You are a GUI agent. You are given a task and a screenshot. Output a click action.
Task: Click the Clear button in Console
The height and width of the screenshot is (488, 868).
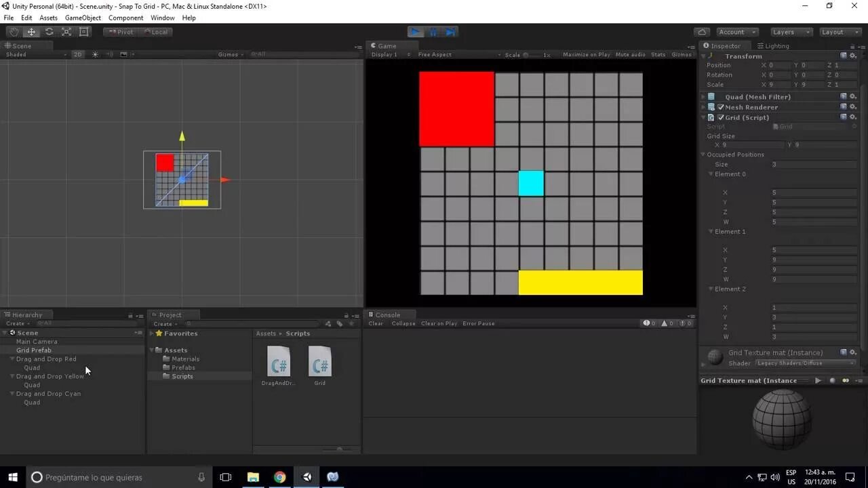(375, 323)
